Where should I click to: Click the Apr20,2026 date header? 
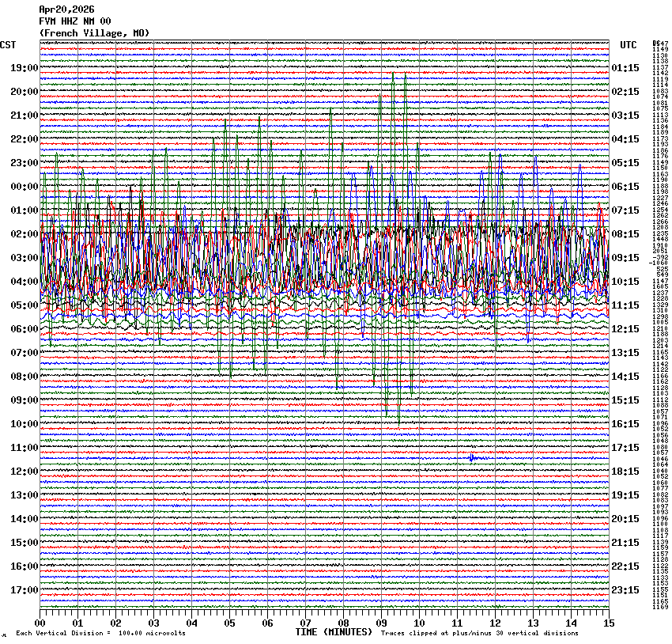(66, 9)
